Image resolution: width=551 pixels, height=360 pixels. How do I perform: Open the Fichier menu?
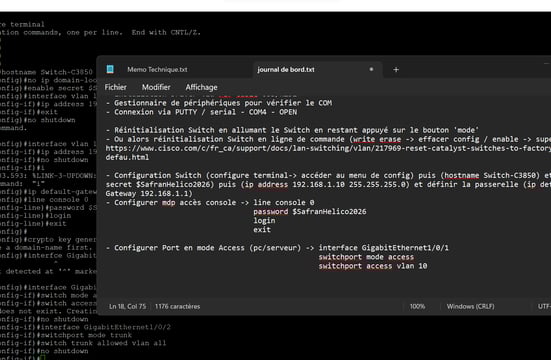coord(116,87)
